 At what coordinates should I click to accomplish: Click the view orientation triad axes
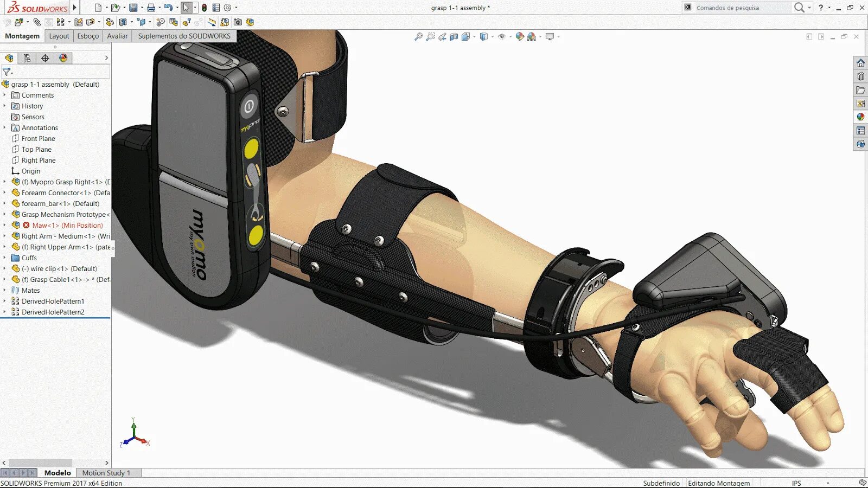134,433
